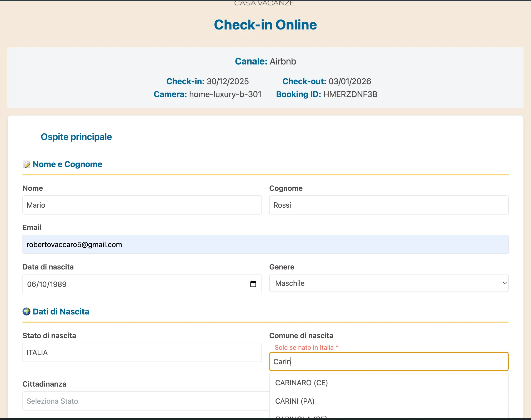Click the Cognome field containing Rossi
This screenshot has height=420, width=531.
coord(389,205)
